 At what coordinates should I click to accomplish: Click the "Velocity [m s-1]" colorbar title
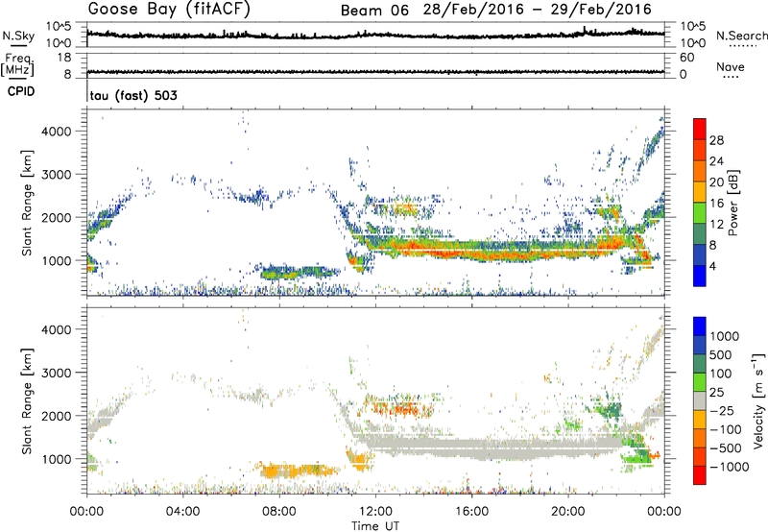pyautogui.click(x=758, y=400)
